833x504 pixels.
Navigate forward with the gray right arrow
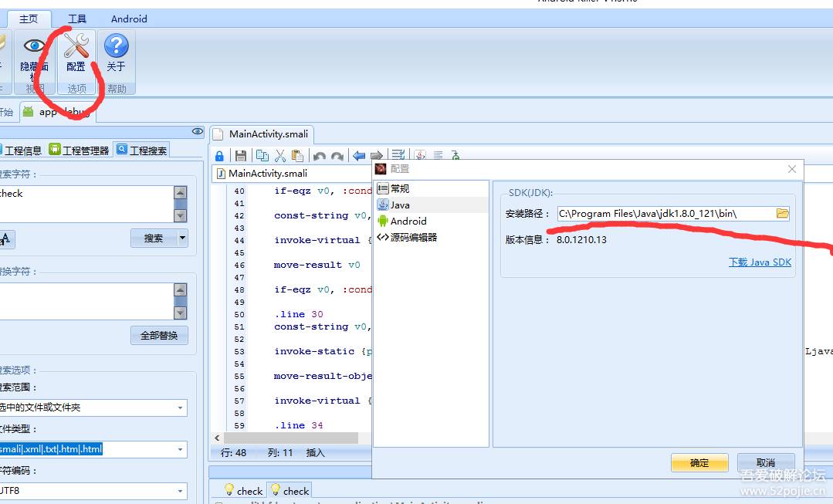click(x=377, y=156)
